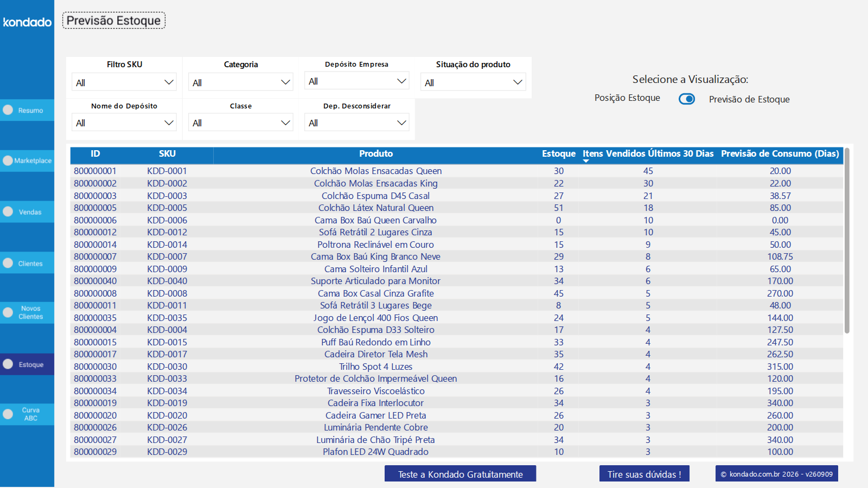Screen dimensions: 868x488
Task: Open the Curva ABC page
Action: point(27,414)
